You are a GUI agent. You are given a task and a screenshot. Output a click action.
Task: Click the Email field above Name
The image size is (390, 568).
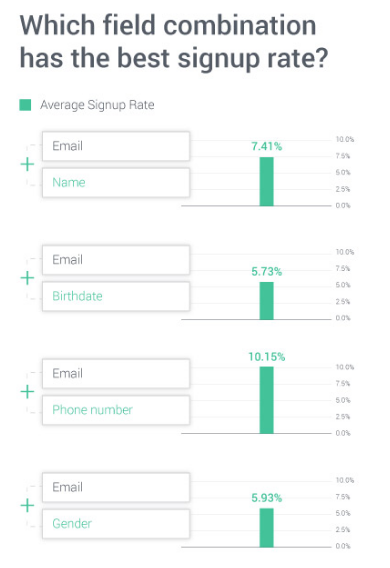click(116, 146)
